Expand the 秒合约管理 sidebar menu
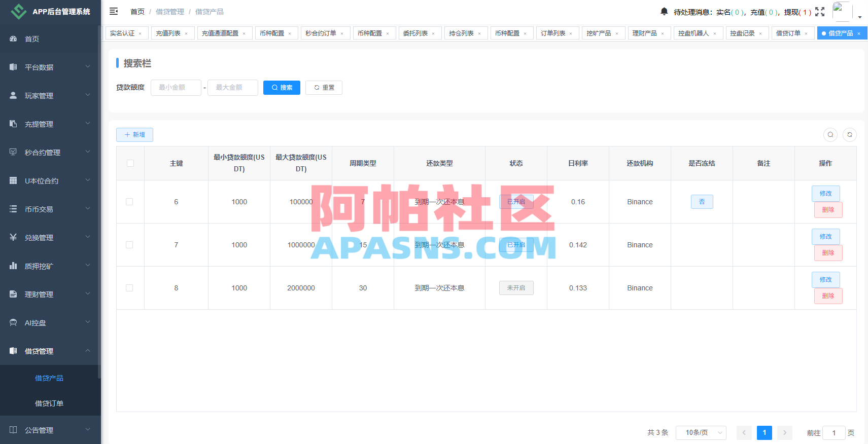This screenshot has width=868, height=444. (50, 152)
